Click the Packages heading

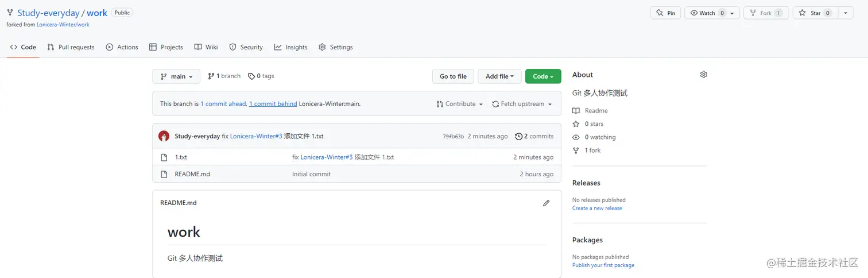coord(587,240)
